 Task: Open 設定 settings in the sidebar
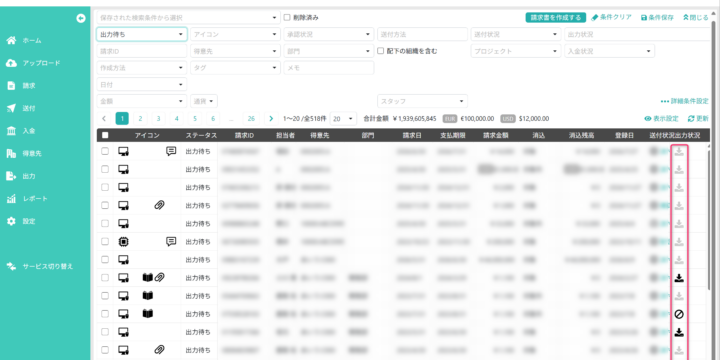click(21, 221)
